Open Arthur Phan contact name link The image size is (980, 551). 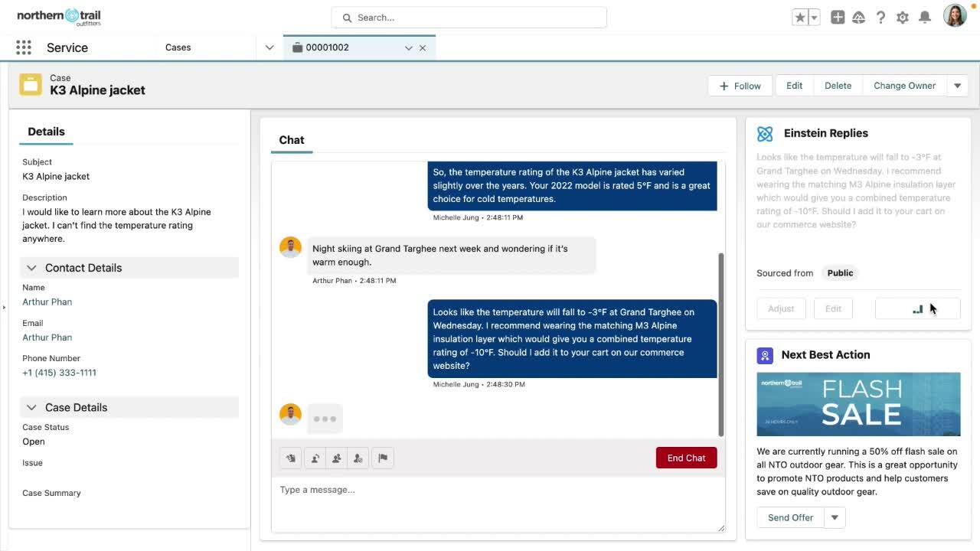point(47,302)
